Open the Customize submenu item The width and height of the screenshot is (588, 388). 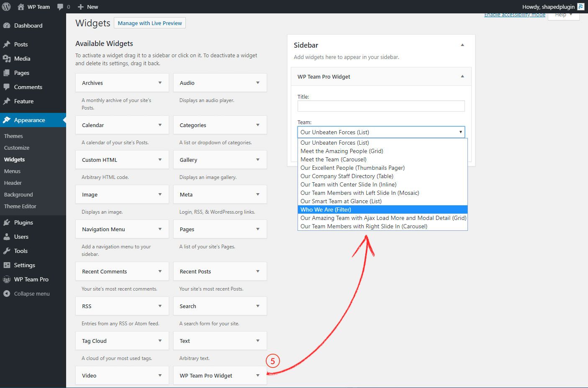17,148
